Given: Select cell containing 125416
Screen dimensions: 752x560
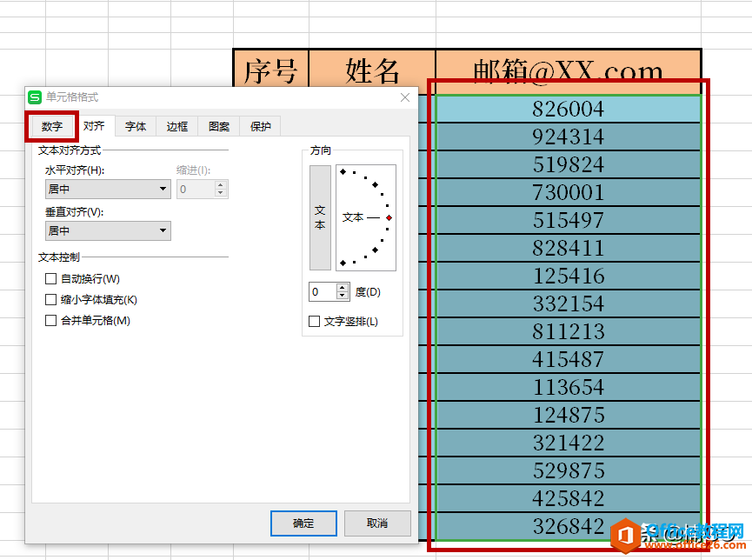Looking at the screenshot, I should 569,276.
